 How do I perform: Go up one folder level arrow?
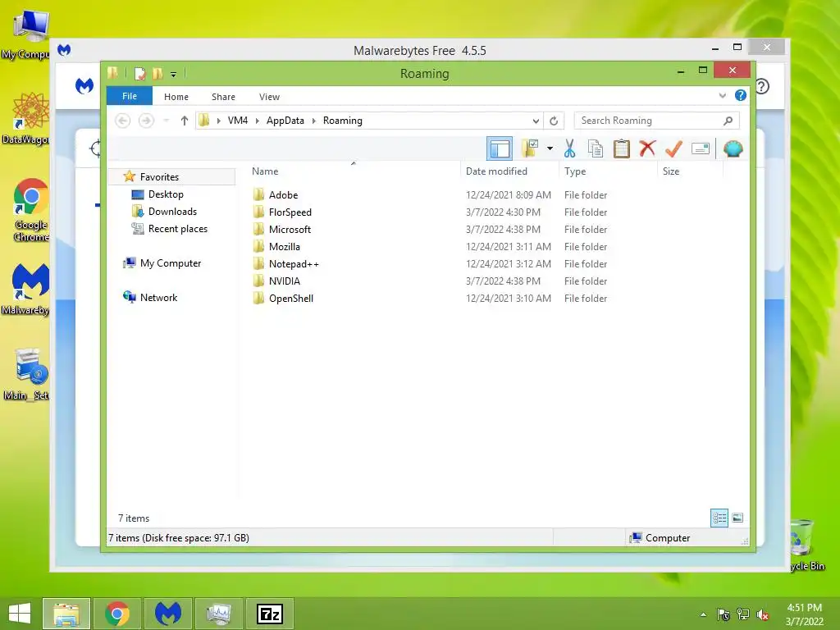(185, 121)
